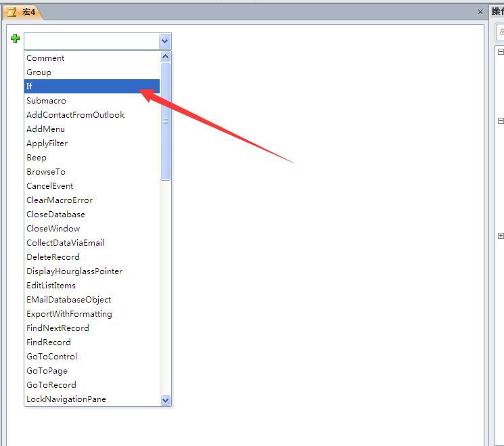The height and width of the screenshot is (446, 504).
Task: Select the BrowseTo action
Action: 91,172
